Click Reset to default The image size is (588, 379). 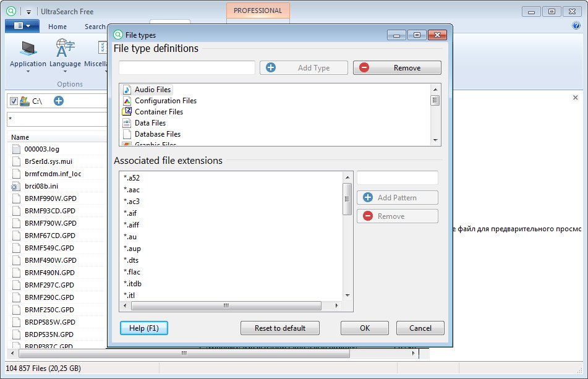pos(280,328)
